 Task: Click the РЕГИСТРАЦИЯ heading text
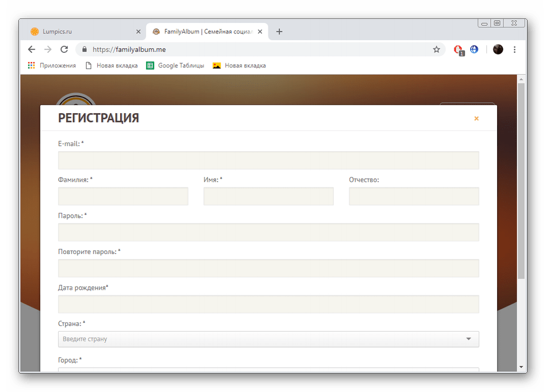[x=98, y=118]
